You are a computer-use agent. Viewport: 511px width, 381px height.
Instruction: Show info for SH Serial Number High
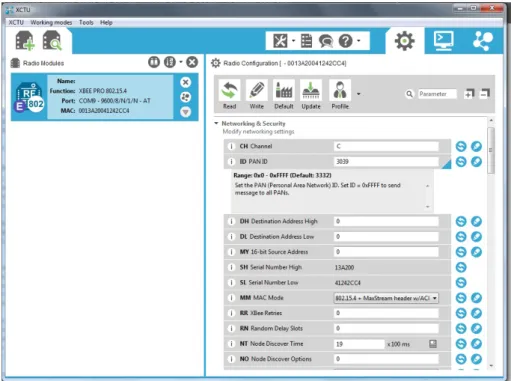231,267
